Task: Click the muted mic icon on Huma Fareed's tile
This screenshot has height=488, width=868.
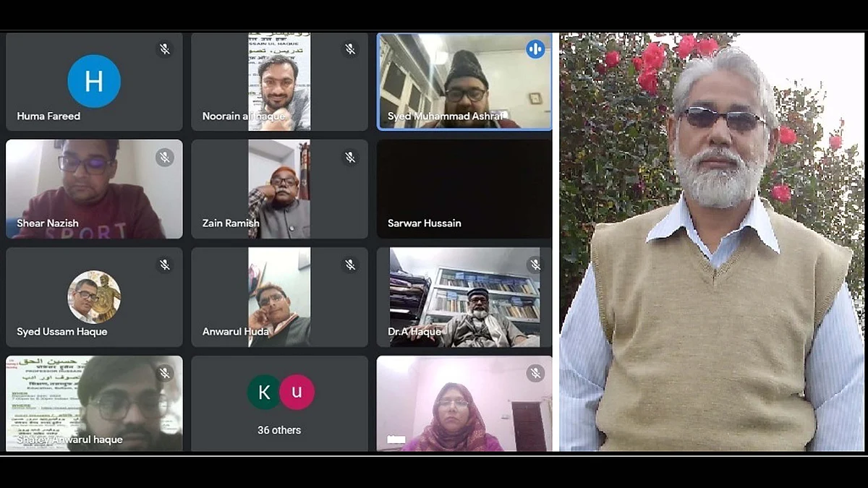Action: (165, 49)
